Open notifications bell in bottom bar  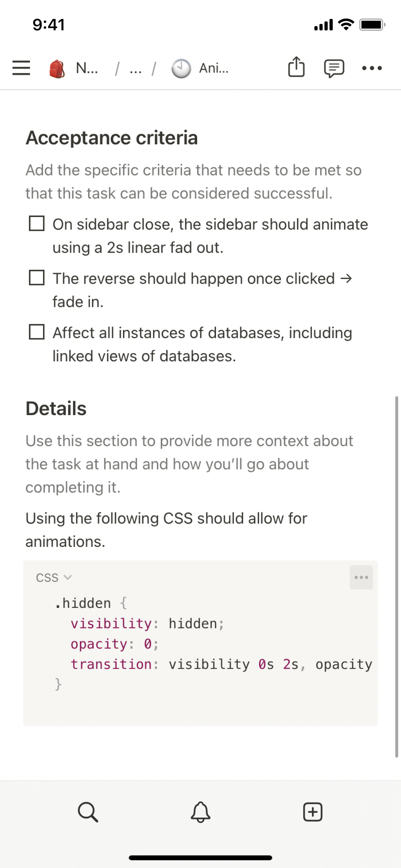(x=201, y=812)
